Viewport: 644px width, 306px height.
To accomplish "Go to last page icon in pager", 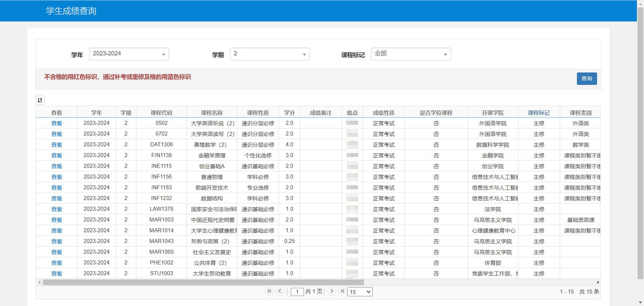I will pos(342,291).
